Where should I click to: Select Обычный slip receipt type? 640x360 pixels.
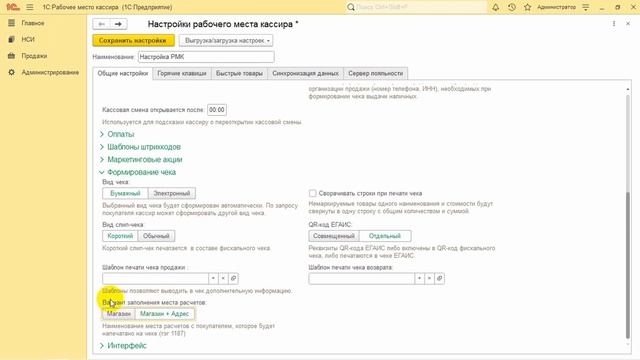(156, 236)
